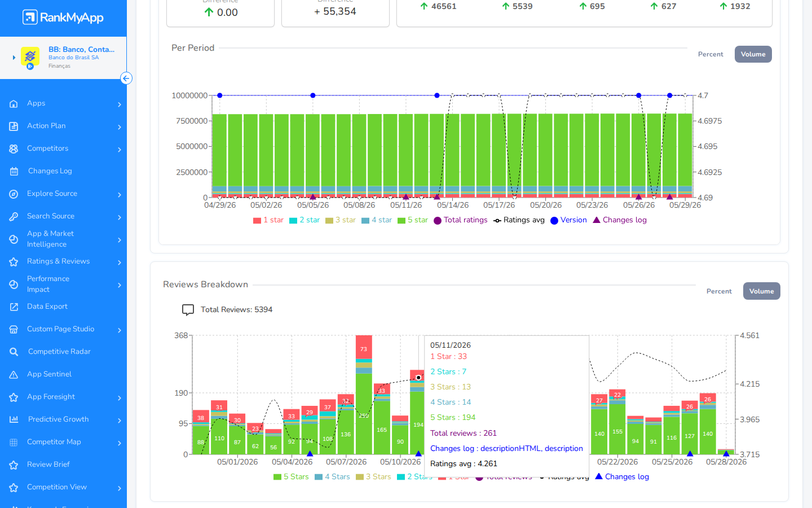Expand the Custom Page Studio chevron
812x508 pixels.
[x=120, y=330]
